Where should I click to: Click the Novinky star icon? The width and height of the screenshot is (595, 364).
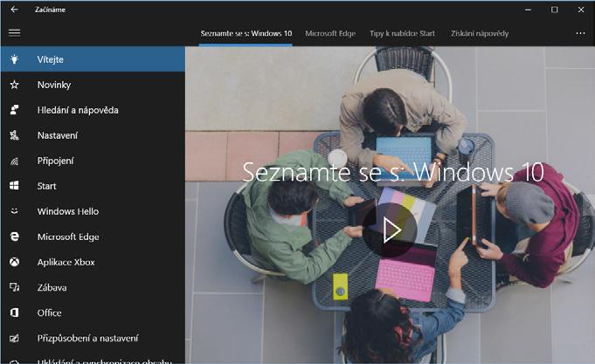15,85
